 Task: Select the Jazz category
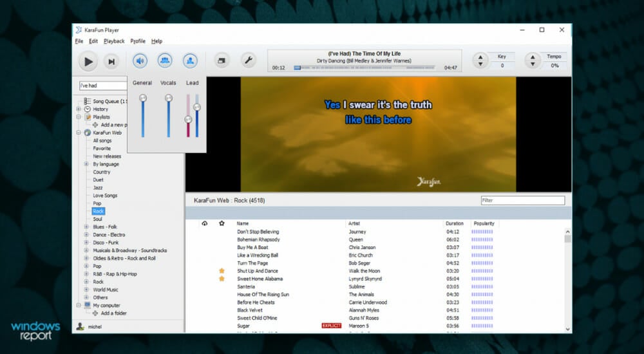98,188
